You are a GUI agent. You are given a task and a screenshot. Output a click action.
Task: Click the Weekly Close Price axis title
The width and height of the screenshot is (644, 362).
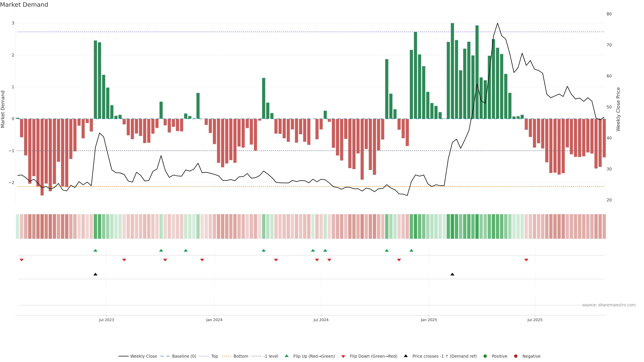tap(618, 109)
